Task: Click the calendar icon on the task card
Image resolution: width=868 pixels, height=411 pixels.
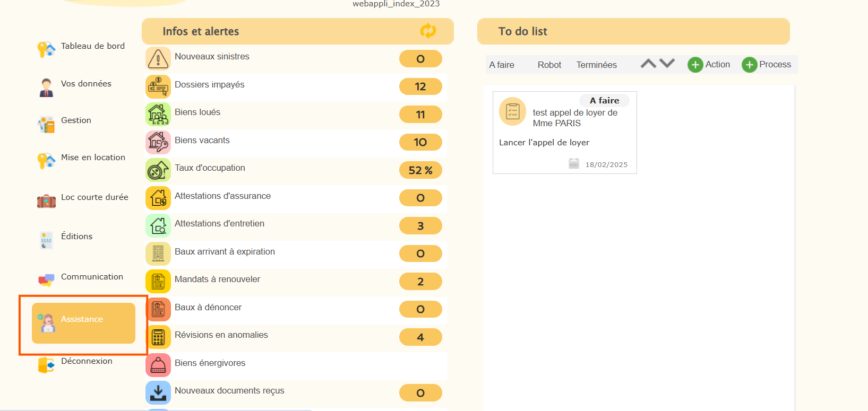Action: (x=574, y=163)
